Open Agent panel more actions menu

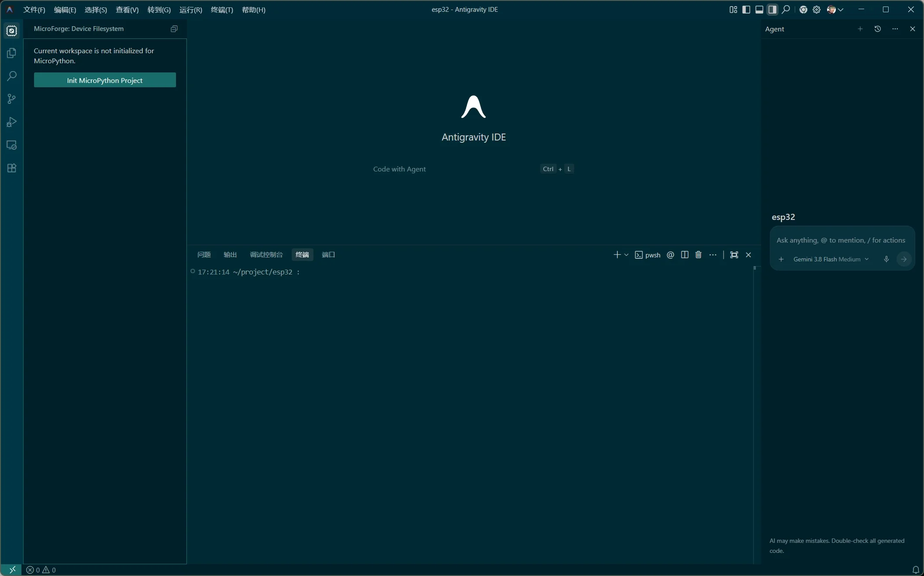(895, 29)
